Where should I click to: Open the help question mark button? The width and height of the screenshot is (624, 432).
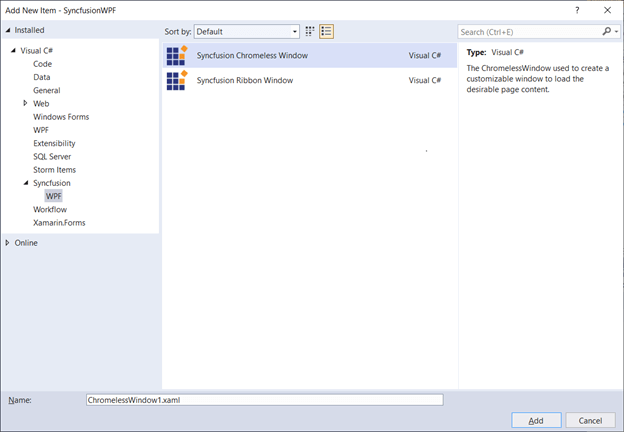click(x=577, y=10)
